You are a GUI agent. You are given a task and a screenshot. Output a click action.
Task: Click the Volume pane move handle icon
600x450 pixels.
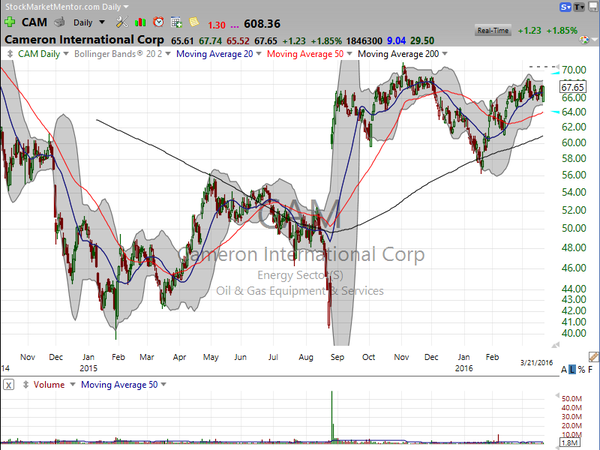(26, 385)
